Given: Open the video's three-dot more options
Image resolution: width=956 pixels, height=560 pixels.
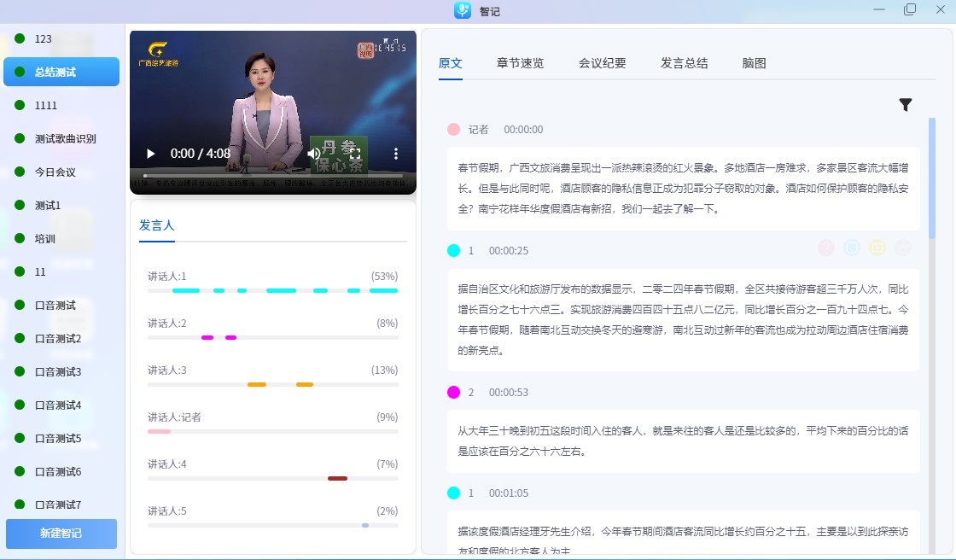Looking at the screenshot, I should pyautogui.click(x=396, y=154).
